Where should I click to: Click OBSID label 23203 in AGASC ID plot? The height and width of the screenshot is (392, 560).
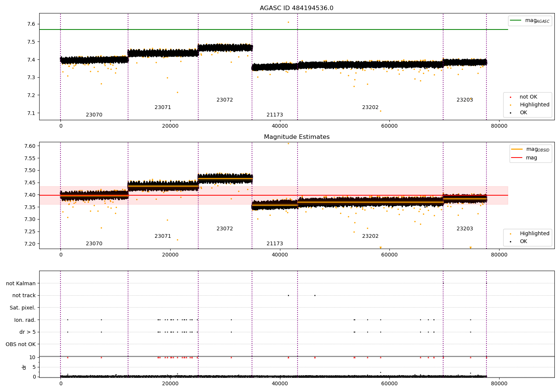tap(465, 100)
